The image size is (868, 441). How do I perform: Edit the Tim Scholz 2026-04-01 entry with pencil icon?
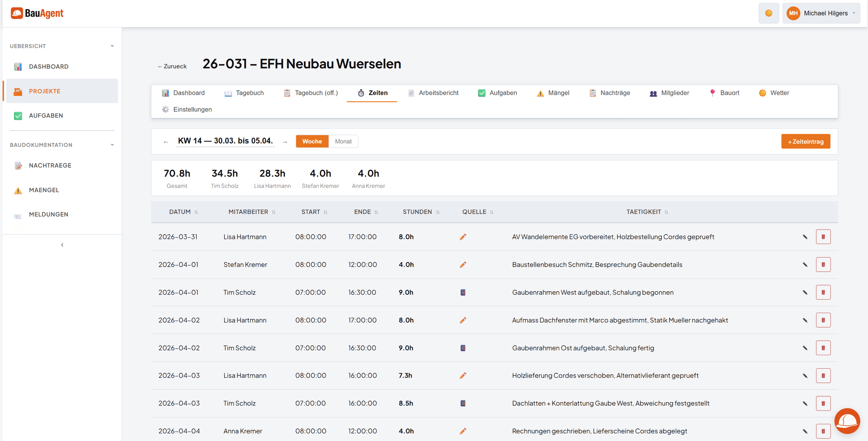[x=805, y=292]
